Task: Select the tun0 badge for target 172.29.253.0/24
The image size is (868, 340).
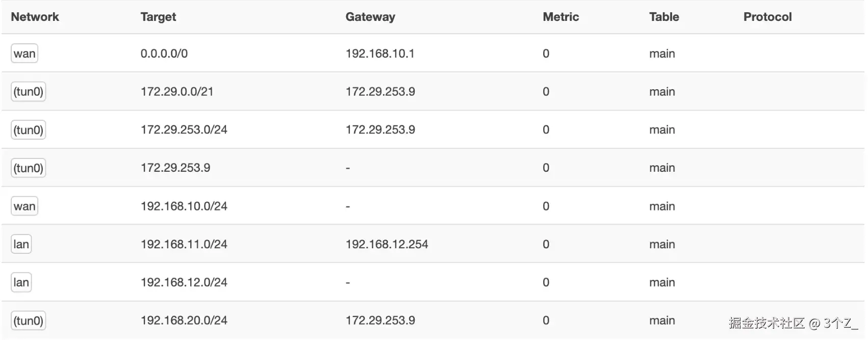Action: [29, 130]
